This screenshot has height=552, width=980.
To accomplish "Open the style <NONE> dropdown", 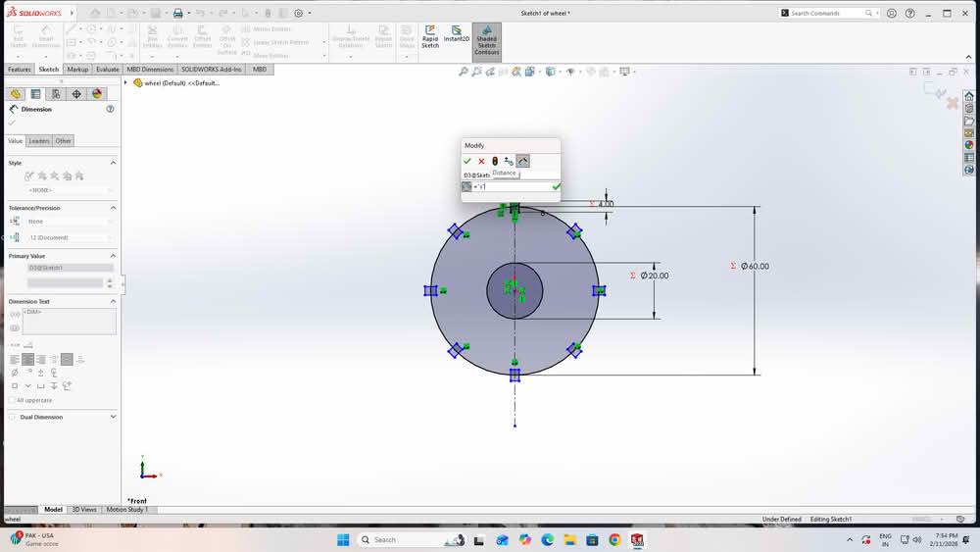I will [71, 190].
